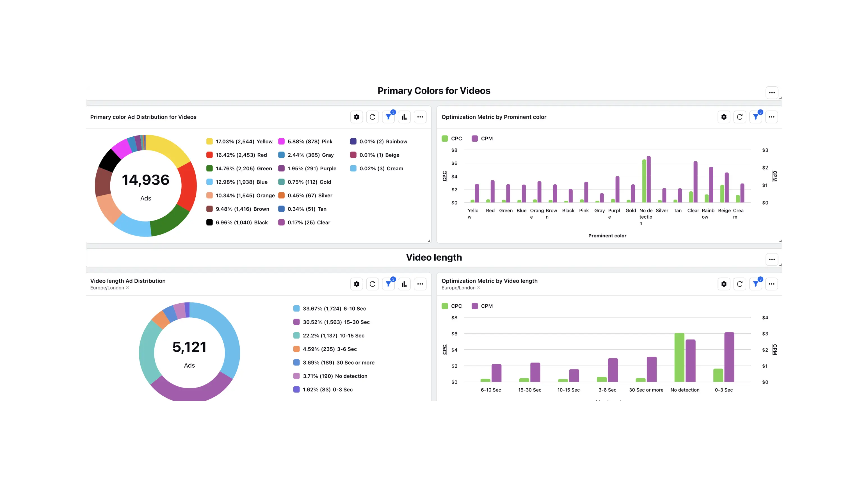868x486 pixels.
Task: Click the CPM axis label on Video length chart
Action: click(775, 350)
